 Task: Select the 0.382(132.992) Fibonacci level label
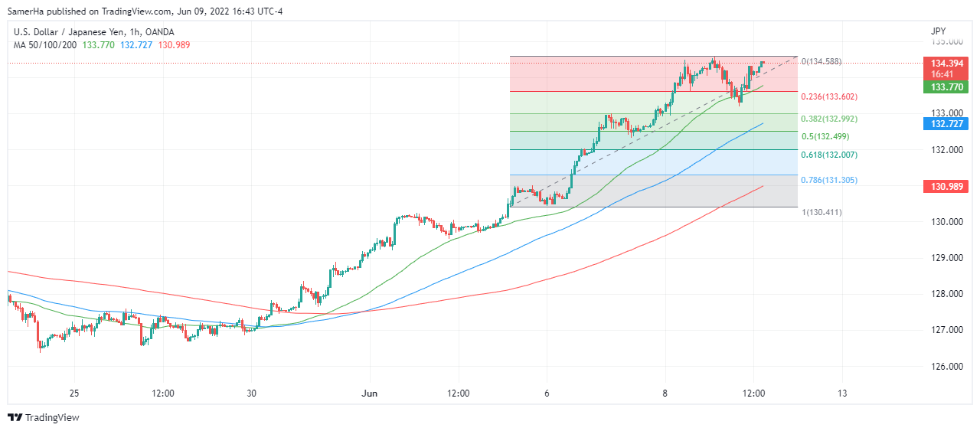[829, 119]
